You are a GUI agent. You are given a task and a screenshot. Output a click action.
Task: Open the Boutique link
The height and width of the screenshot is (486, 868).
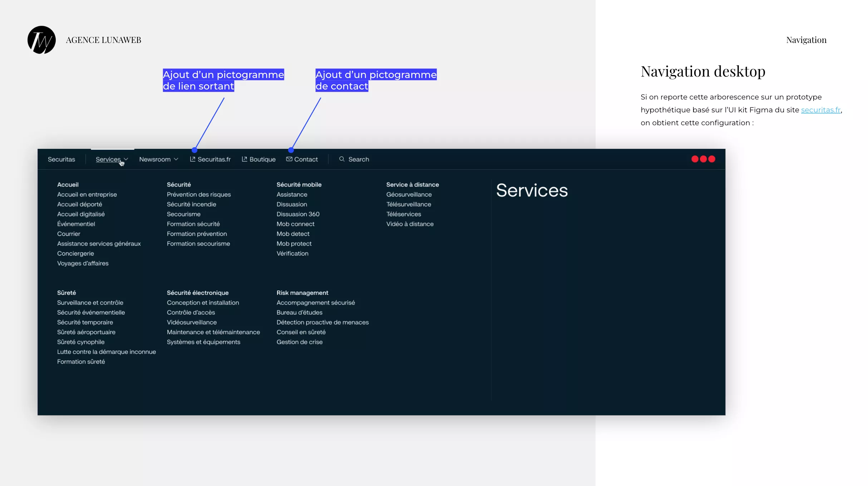tap(262, 159)
